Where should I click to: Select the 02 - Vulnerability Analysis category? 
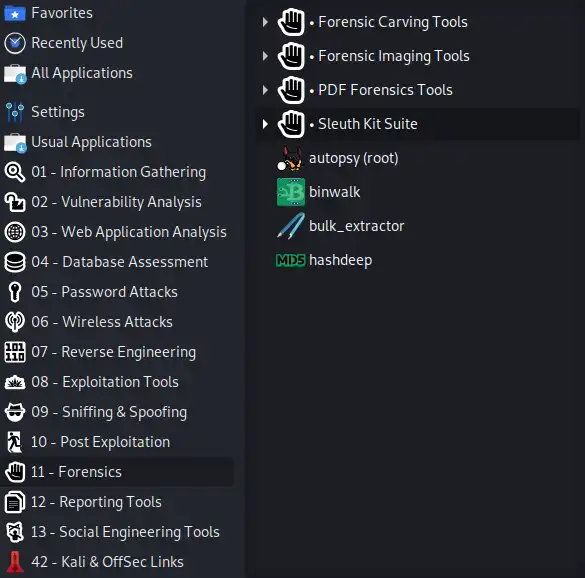117,202
